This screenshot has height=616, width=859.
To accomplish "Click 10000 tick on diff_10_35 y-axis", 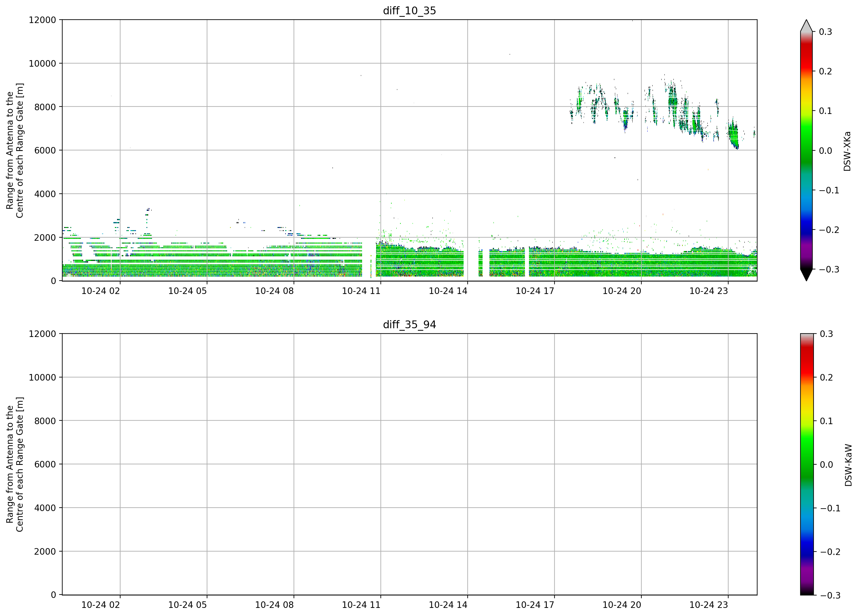I will click(42, 64).
